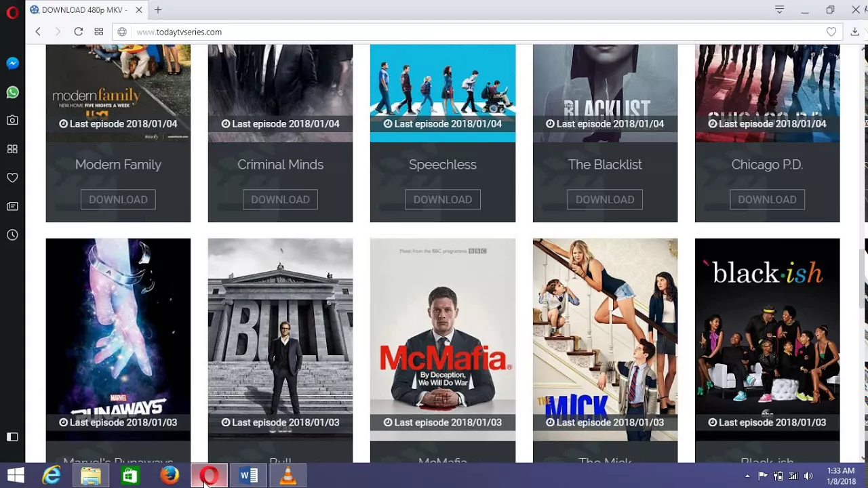
Task: Close the DOWNLOAD 480p MKV tab
Action: tap(140, 10)
